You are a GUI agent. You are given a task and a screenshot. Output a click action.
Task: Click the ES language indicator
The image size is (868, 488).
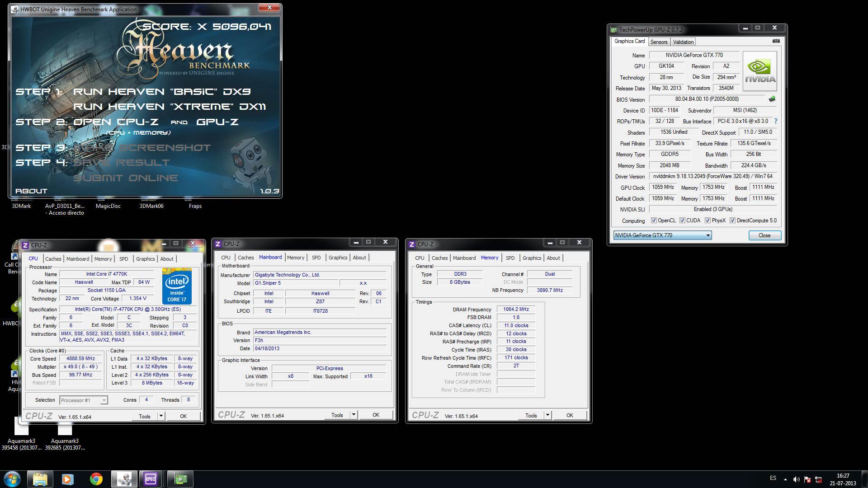pos(773,478)
